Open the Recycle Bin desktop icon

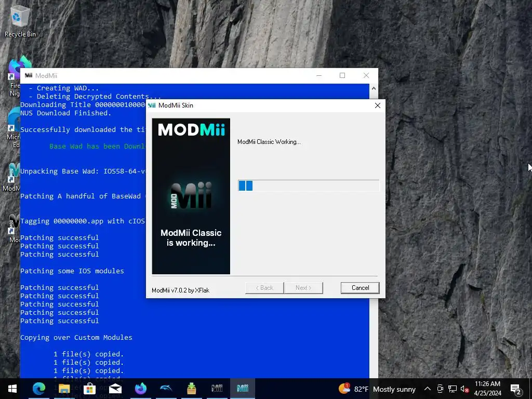[x=20, y=21]
